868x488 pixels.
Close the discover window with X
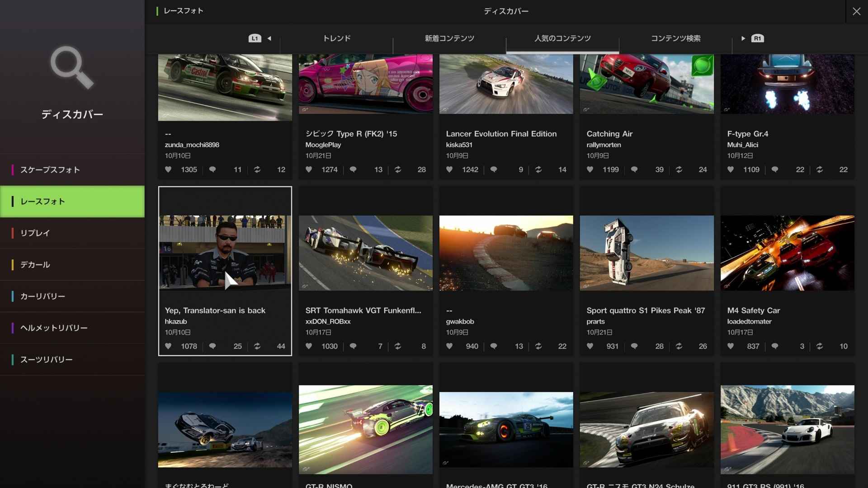(856, 11)
